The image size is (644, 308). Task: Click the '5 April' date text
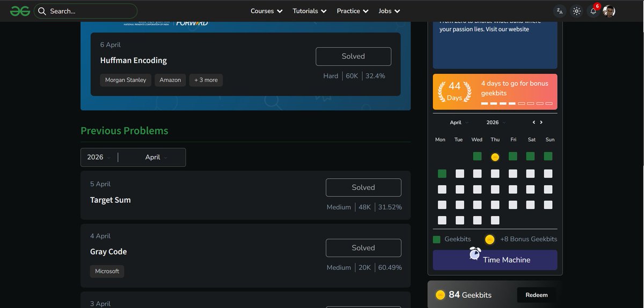(x=100, y=184)
